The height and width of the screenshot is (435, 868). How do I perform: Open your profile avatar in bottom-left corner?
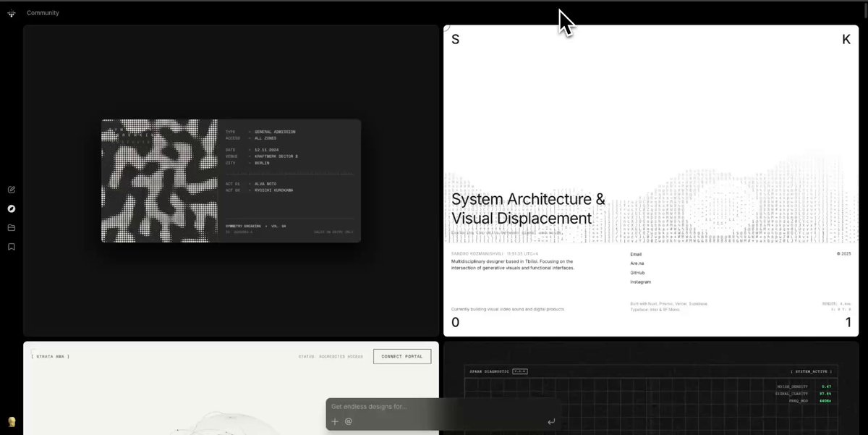point(11,423)
